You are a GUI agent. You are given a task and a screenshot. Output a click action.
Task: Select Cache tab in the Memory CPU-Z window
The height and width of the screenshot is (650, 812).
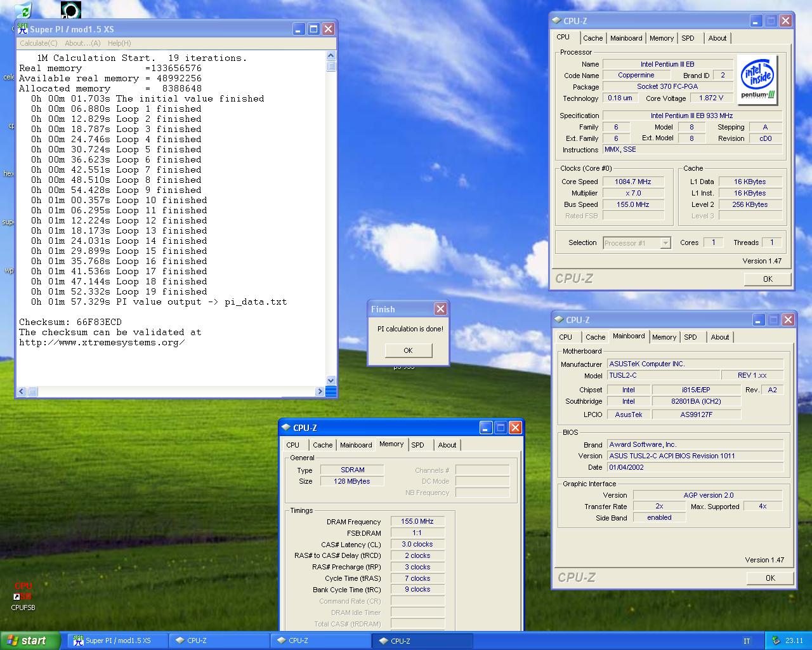tap(322, 445)
